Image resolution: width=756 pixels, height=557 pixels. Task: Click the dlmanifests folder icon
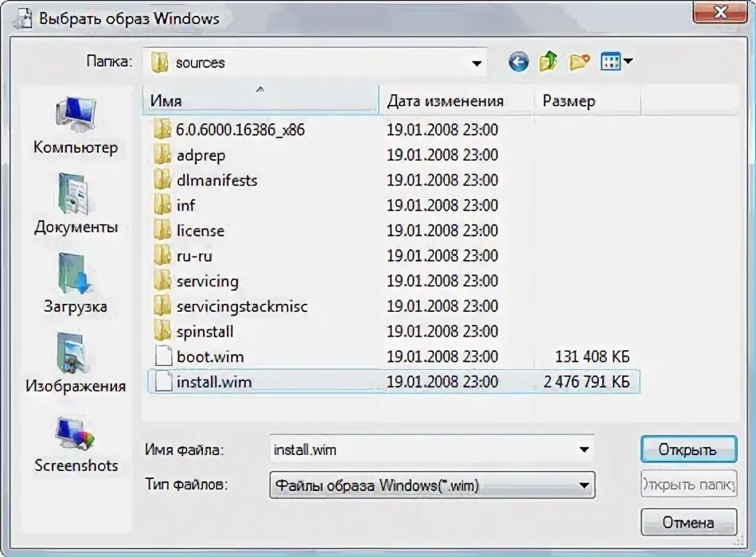tap(162, 180)
